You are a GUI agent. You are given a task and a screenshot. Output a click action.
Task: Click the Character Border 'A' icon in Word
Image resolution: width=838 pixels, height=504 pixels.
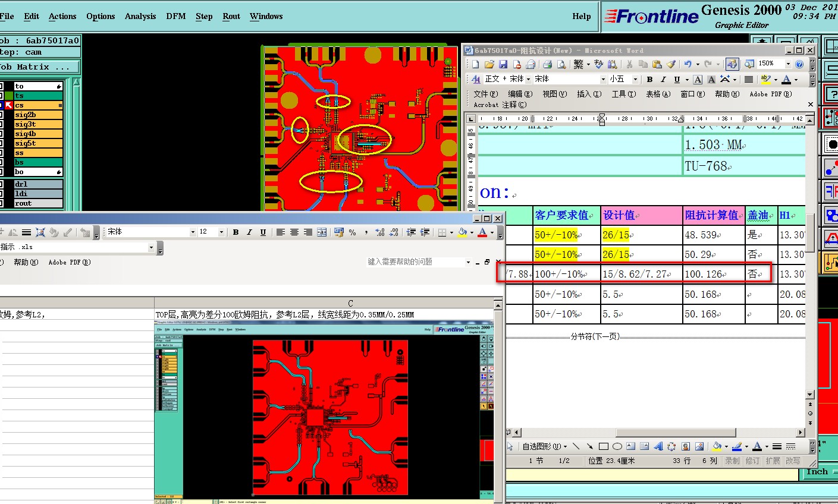pyautogui.click(x=698, y=79)
